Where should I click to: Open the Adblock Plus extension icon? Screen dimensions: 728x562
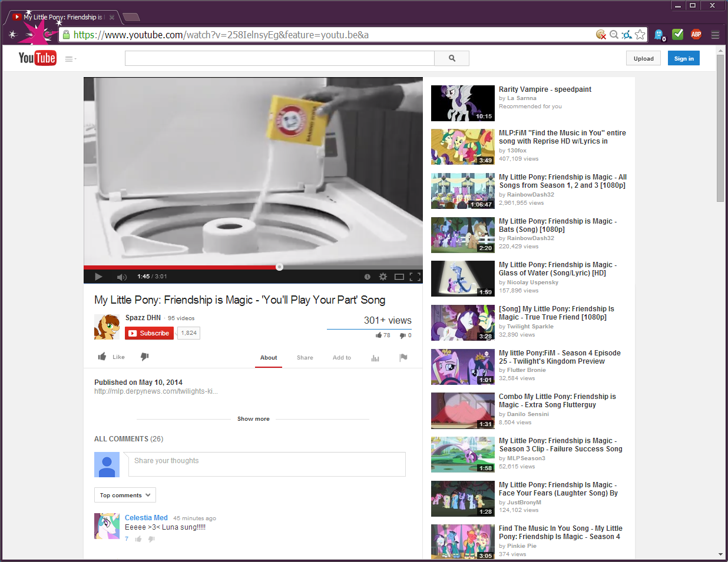pos(696,34)
